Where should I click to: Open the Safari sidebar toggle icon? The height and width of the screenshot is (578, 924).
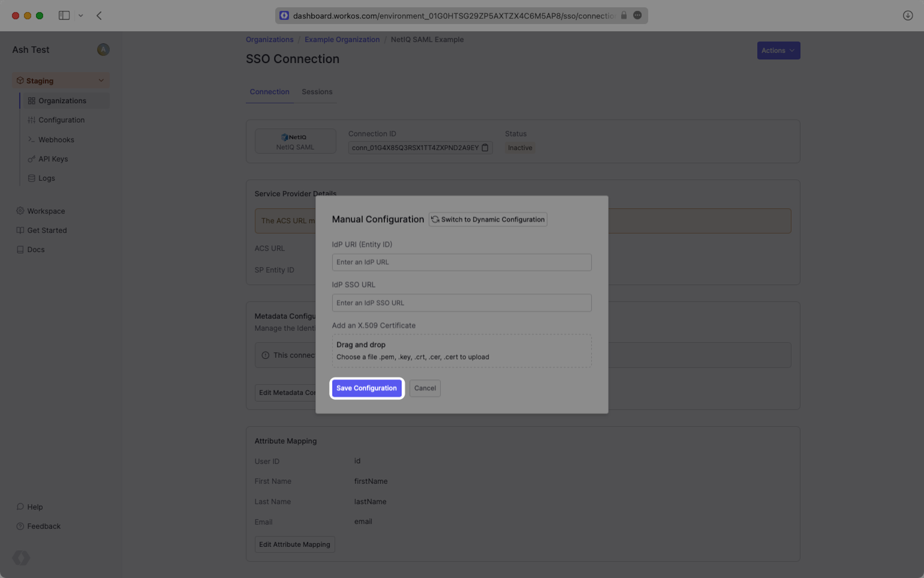64,15
